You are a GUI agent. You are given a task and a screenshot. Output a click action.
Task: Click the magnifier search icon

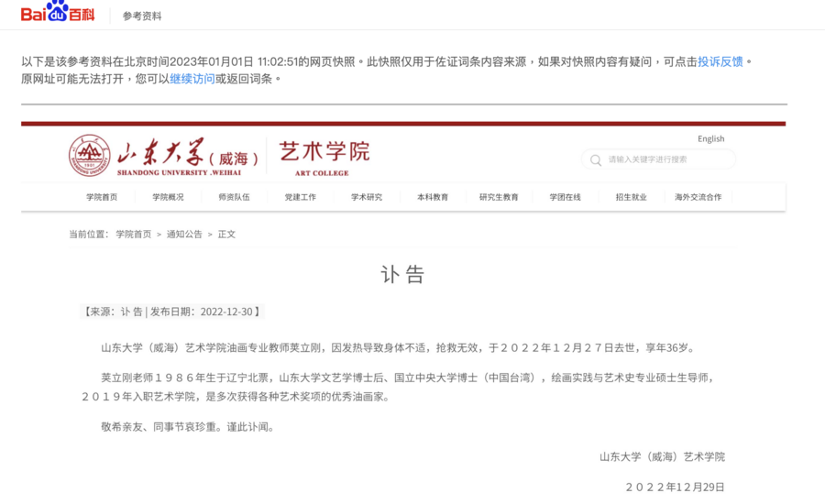(x=596, y=160)
